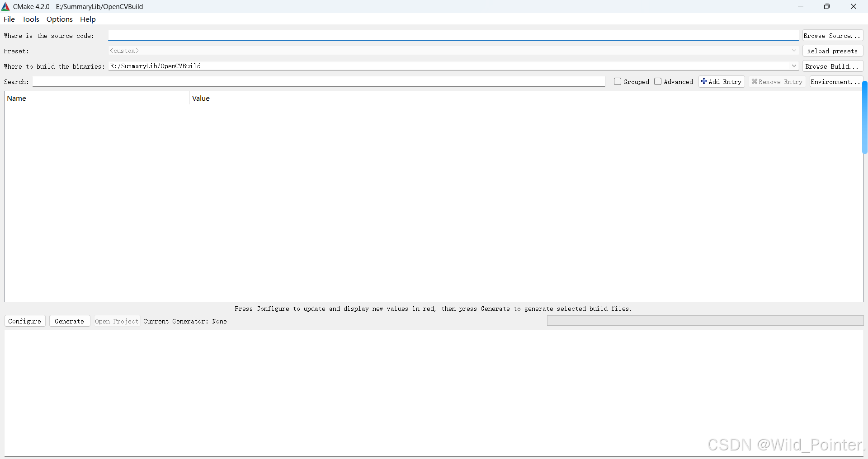Click the Add Entry plus button
The image size is (868, 459).
click(722, 82)
